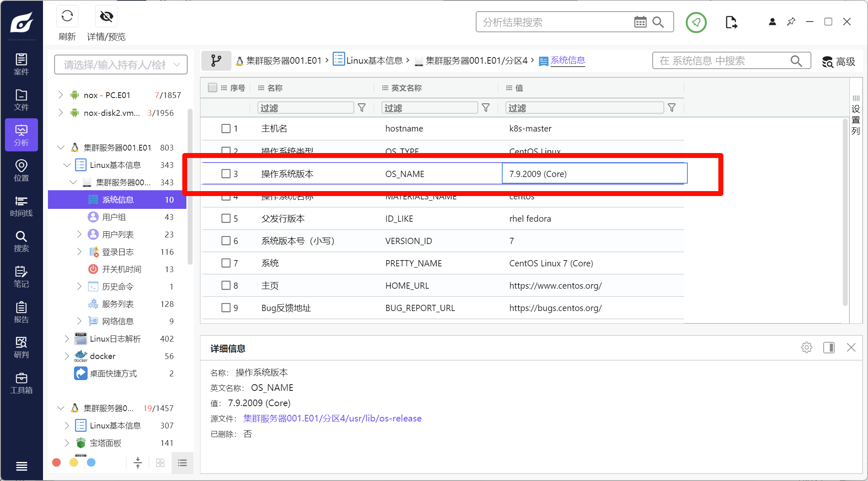Viewport: 868px width, 481px height.
Task: Check the checkbox for row 5 父发行版本
Action: (226, 218)
